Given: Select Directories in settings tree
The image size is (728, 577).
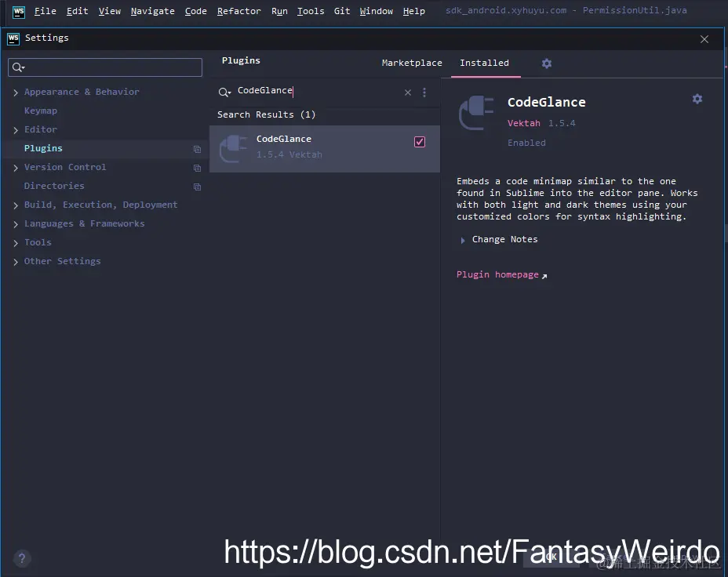Looking at the screenshot, I should tap(54, 186).
